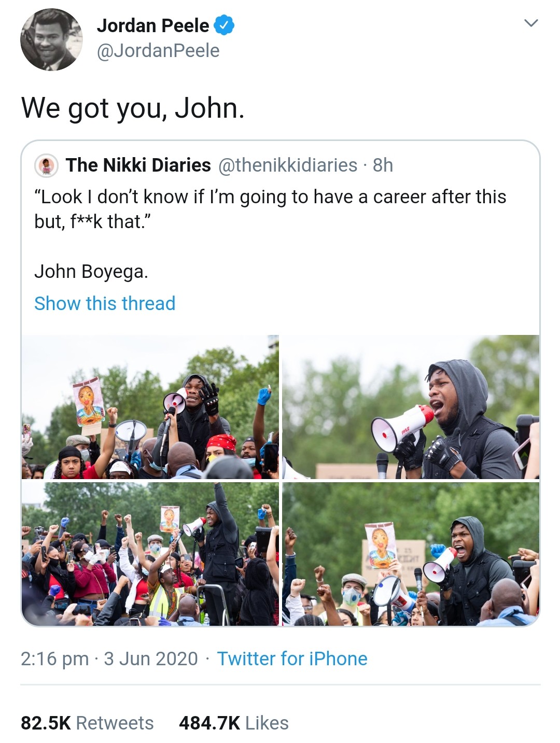Screen dimensions: 560x743
Task: View the 484.7K Likes list
Action: (x=234, y=723)
